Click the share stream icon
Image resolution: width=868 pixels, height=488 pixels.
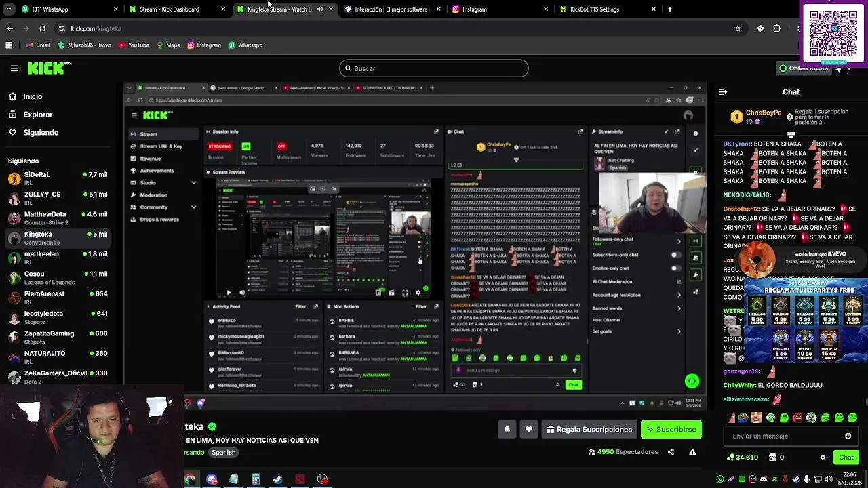[x=671, y=452]
